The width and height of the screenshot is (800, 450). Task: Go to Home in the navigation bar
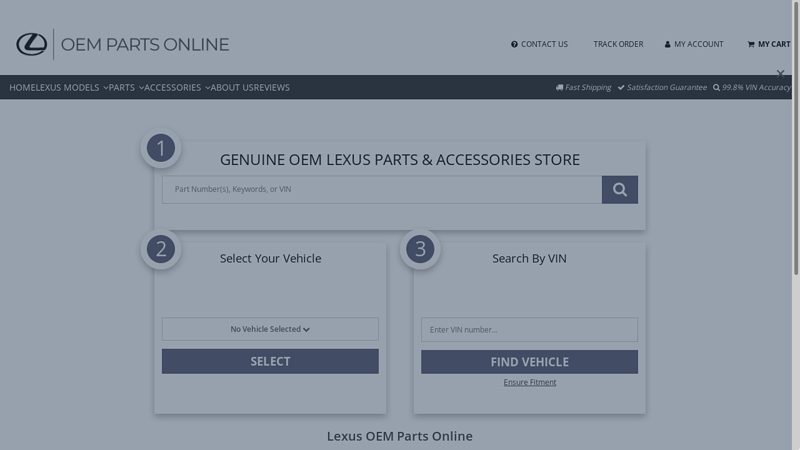click(x=22, y=88)
